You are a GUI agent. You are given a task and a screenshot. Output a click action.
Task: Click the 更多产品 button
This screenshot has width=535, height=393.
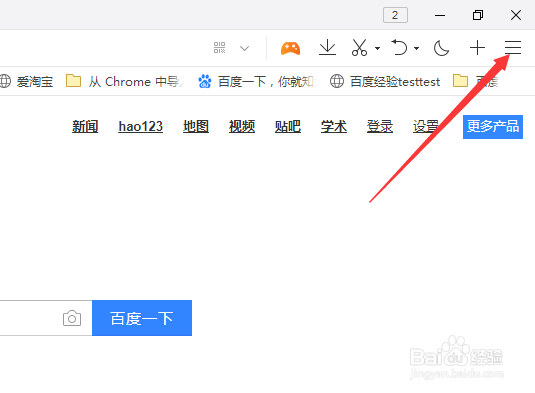click(x=493, y=127)
